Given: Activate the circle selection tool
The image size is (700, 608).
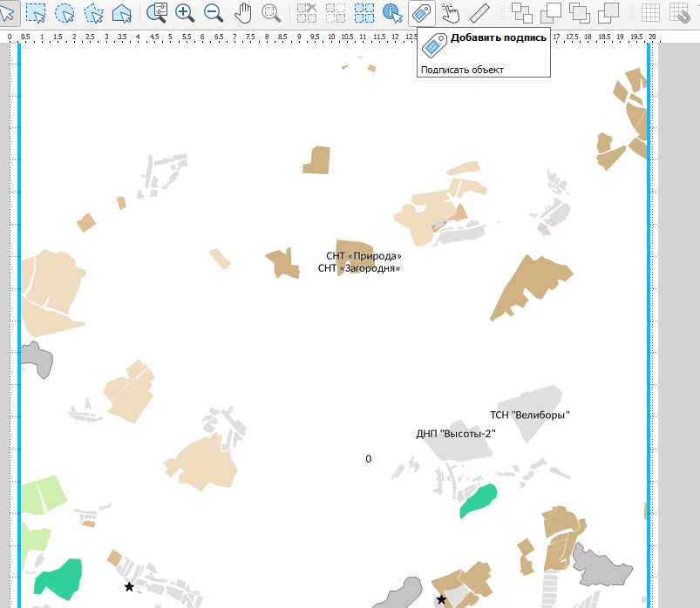Looking at the screenshot, I should tap(65, 12).
